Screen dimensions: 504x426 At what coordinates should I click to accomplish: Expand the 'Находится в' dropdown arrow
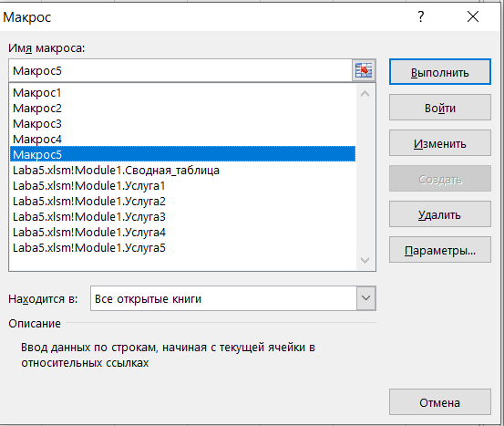point(365,298)
